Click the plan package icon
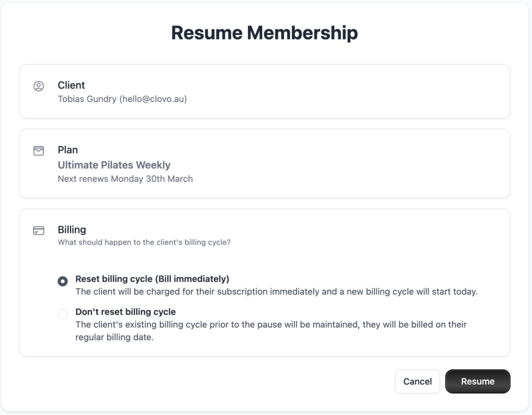 click(38, 151)
